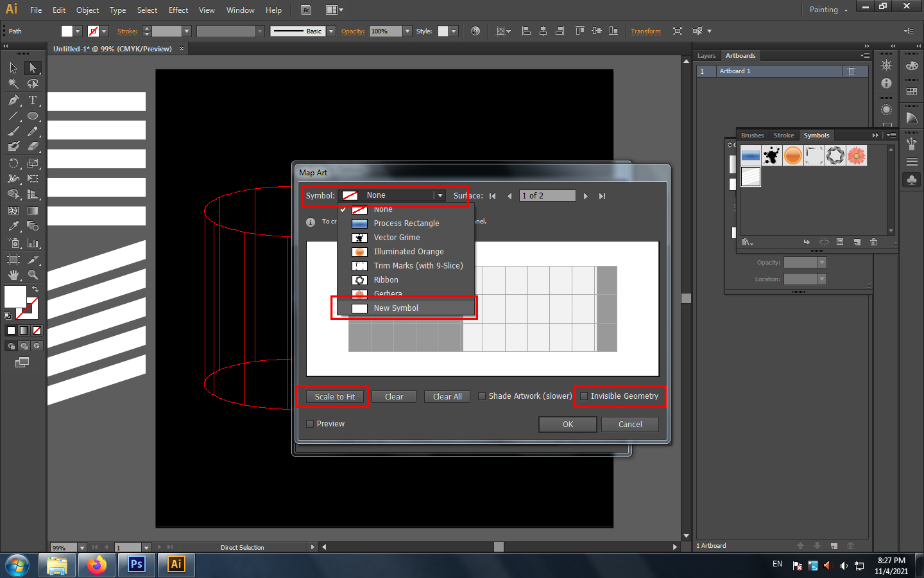This screenshot has height=578, width=924.
Task: Toggle Shade Artwork (slower) checkbox
Action: 482,396
